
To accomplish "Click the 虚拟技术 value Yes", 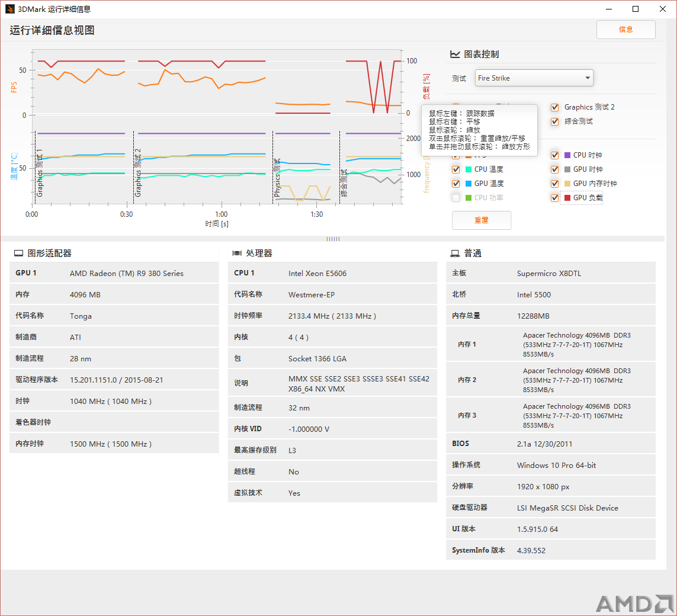I will tap(294, 493).
